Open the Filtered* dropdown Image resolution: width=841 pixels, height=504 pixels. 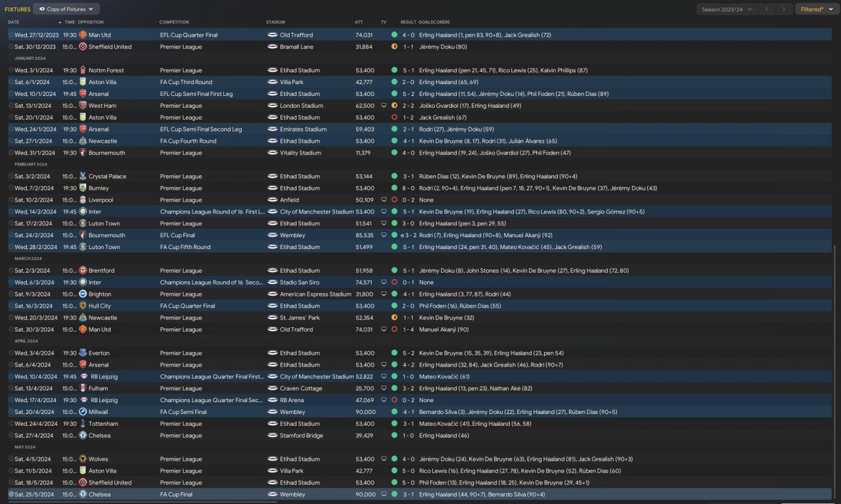click(816, 9)
